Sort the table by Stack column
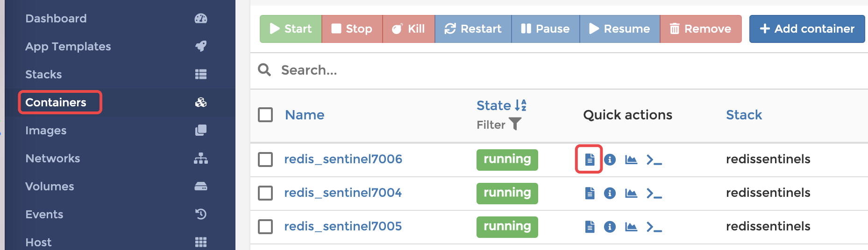The image size is (868, 250). [744, 115]
